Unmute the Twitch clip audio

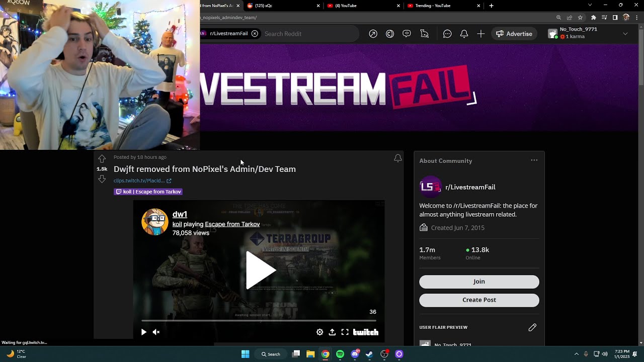[x=156, y=332]
